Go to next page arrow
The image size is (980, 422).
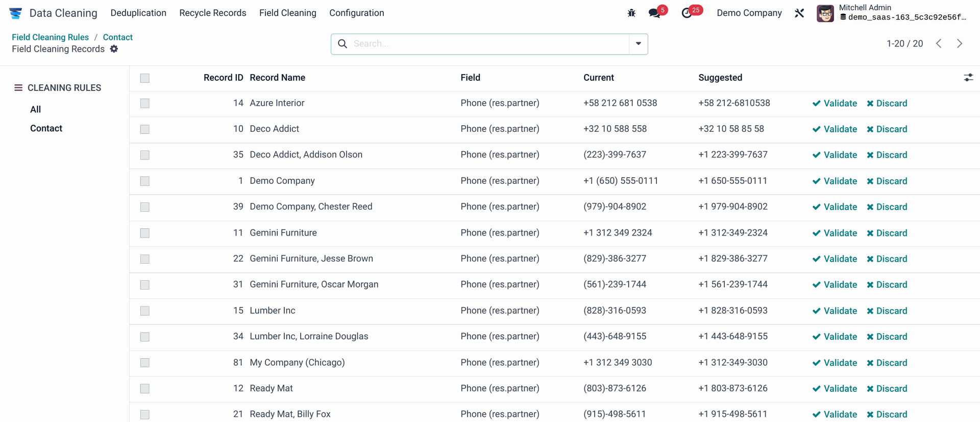960,44
